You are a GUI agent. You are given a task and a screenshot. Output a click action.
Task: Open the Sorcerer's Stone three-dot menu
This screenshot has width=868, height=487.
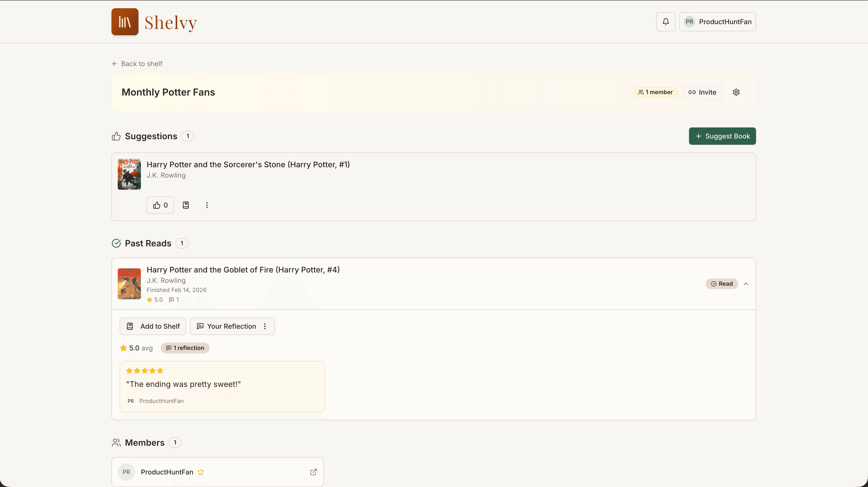coord(207,205)
